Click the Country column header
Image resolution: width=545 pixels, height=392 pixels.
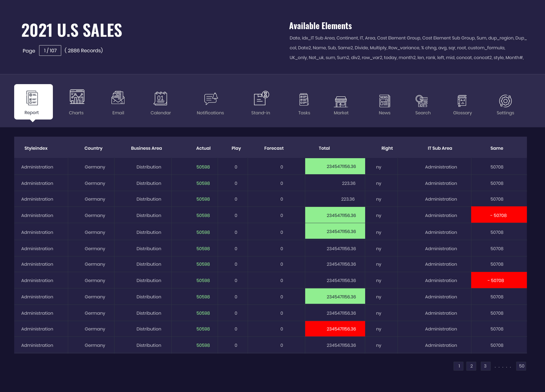tap(93, 148)
